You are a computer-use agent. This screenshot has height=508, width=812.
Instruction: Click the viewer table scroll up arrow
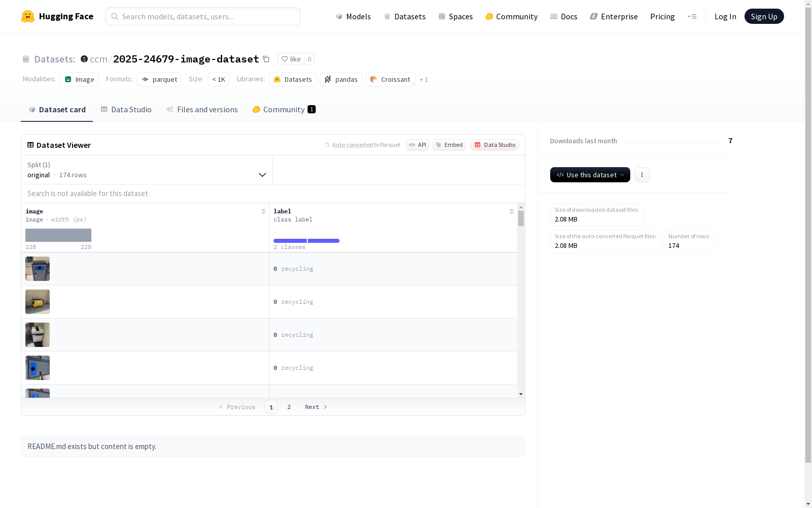click(521, 207)
